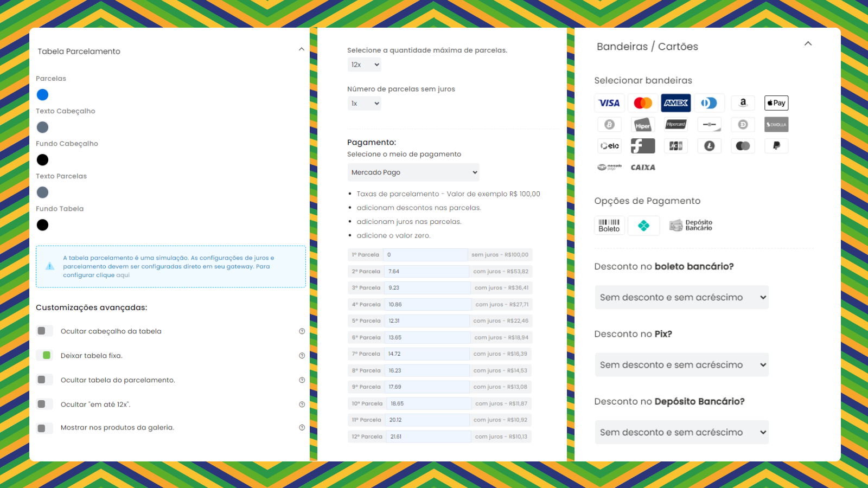Select the Bitcoin payment icon
Viewport: 868px width, 488px height.
point(609,125)
